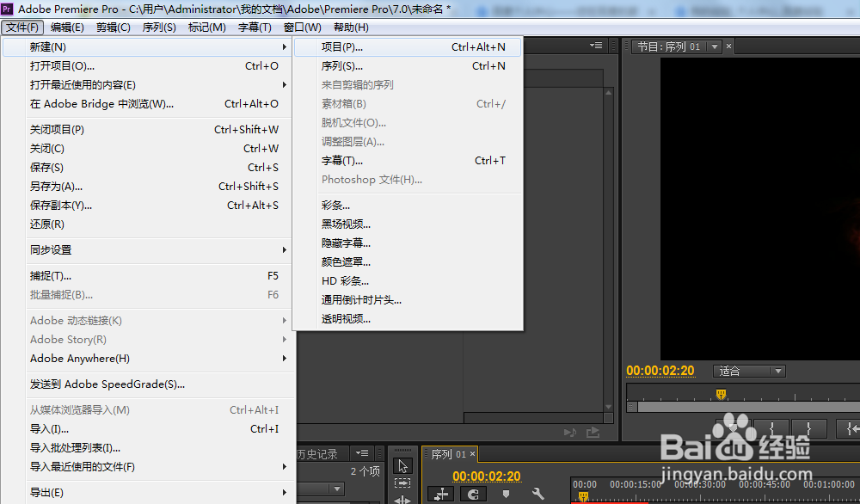The width and height of the screenshot is (860, 504).
Task: Choose 黑场视频... menu entry
Action: [408, 224]
